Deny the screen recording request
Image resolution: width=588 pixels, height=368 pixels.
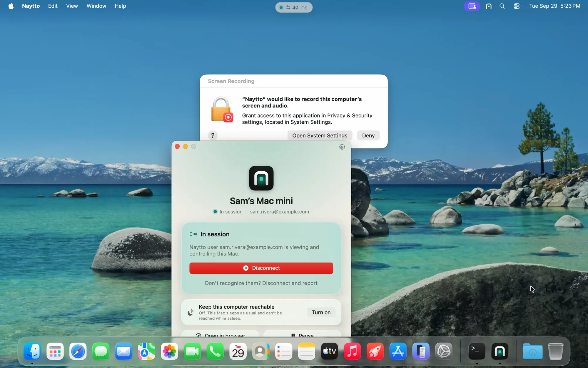[x=368, y=135]
